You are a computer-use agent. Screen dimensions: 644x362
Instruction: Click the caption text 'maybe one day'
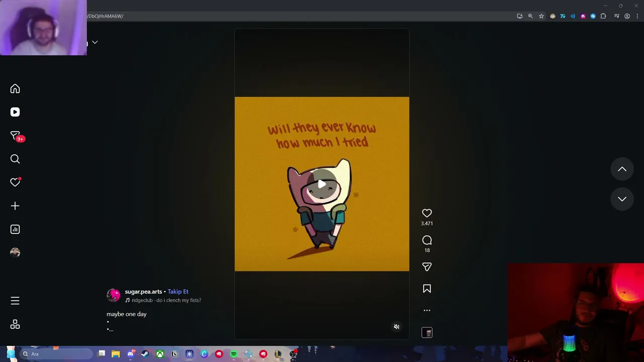coord(126,314)
